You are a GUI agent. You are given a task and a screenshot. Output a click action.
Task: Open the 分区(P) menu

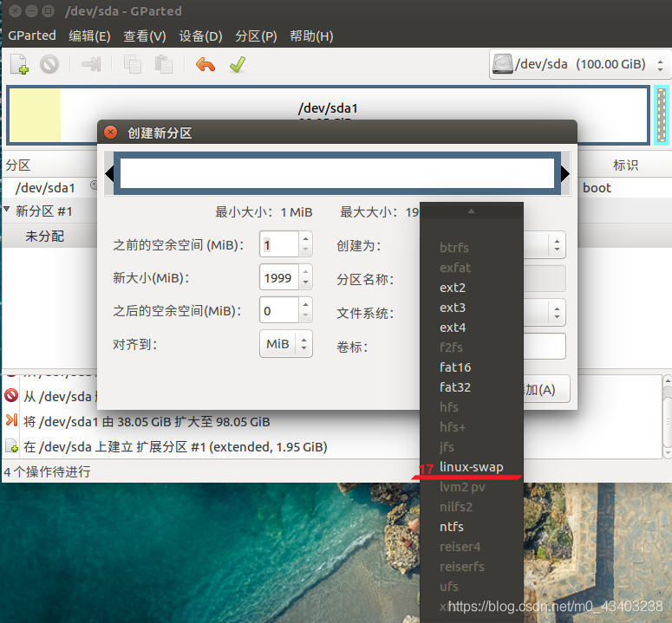(257, 36)
